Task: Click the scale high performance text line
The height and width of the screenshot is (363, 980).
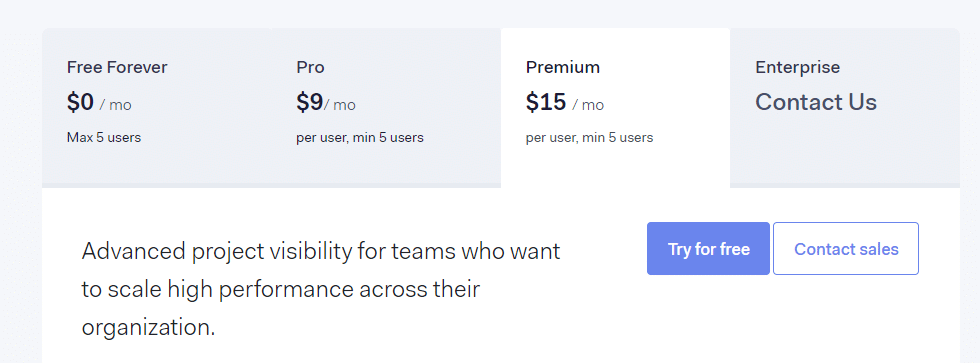Action: coord(281,290)
